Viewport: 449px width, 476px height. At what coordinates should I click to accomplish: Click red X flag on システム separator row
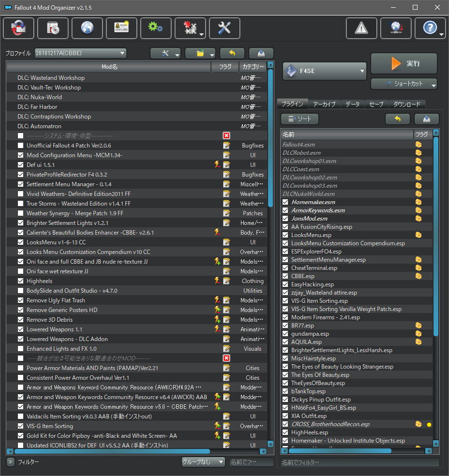click(226, 136)
